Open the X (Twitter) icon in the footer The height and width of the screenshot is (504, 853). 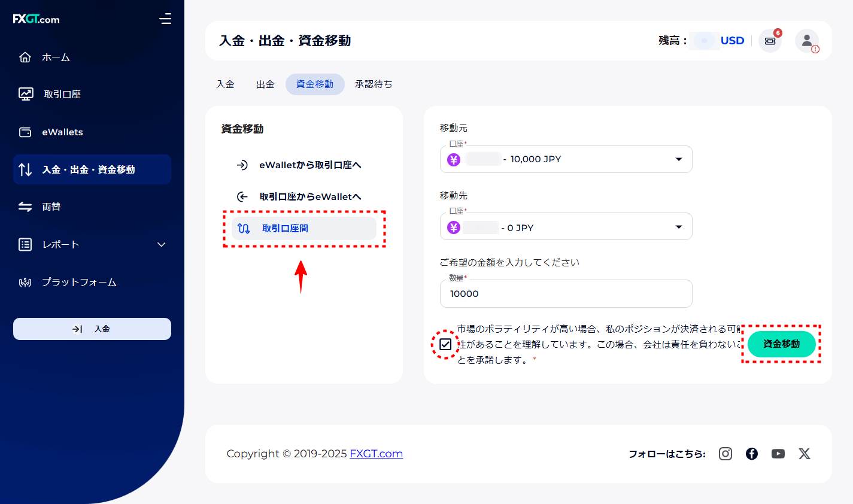[x=805, y=454]
